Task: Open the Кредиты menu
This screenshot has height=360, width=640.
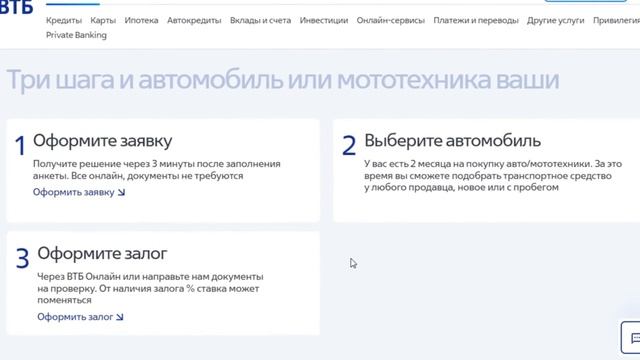Action: [64, 20]
